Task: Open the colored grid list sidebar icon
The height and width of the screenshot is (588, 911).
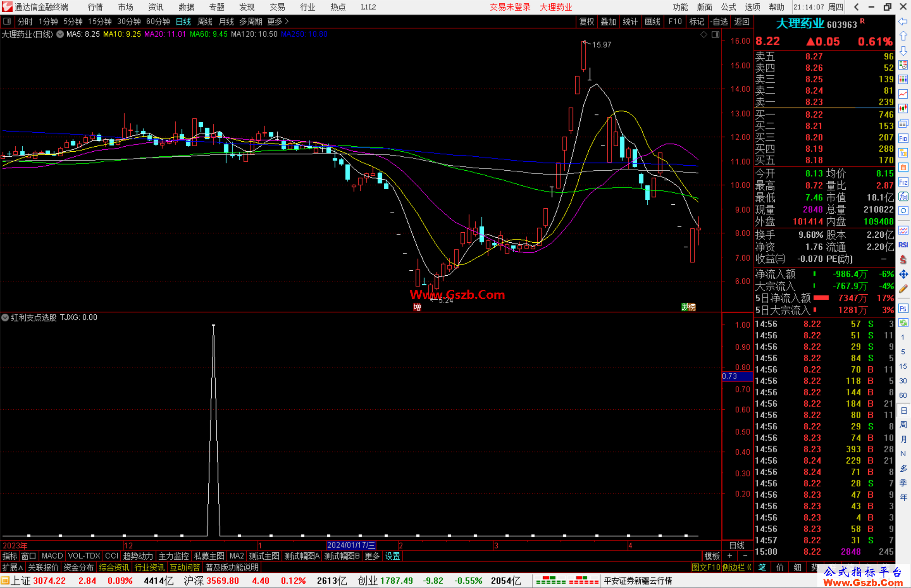Action: pos(903,79)
